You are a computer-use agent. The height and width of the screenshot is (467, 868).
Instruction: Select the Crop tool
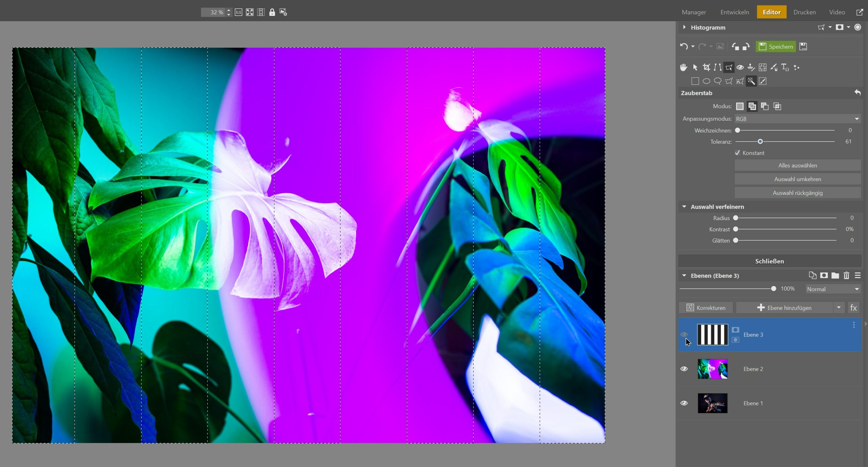[x=706, y=67]
